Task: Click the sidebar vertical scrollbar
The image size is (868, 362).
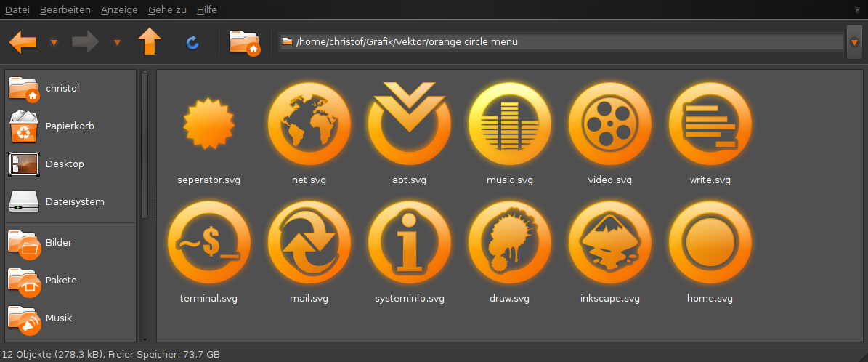Action: coord(145,145)
